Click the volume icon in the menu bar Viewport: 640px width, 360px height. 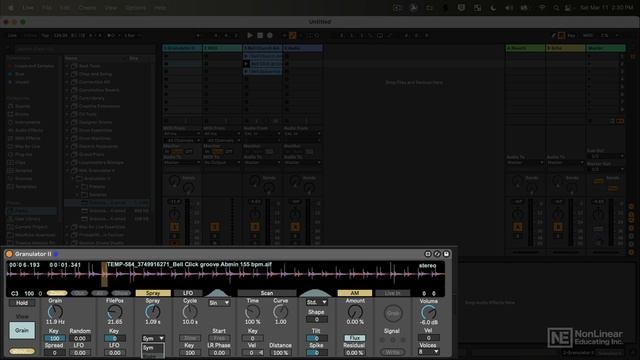coord(509,8)
